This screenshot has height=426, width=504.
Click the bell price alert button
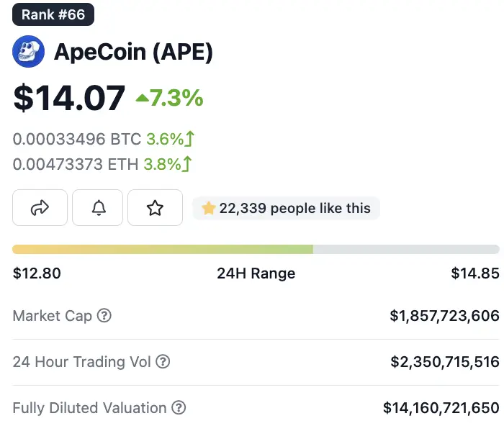click(97, 208)
